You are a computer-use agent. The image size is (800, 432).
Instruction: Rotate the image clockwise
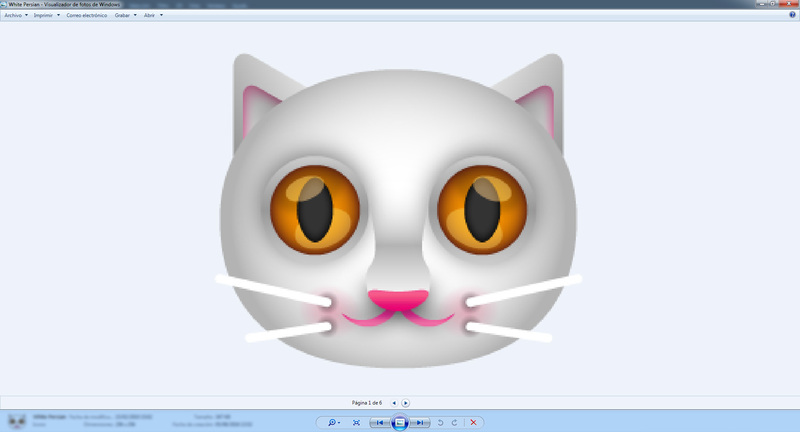454,422
